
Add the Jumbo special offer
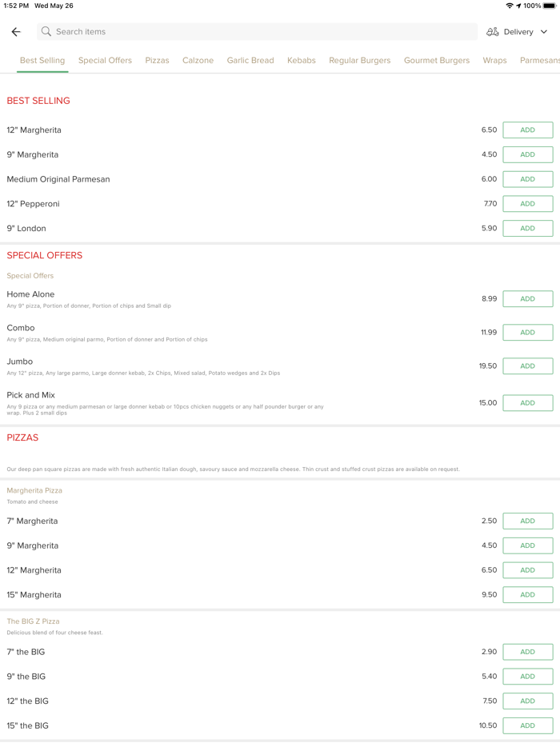click(527, 366)
